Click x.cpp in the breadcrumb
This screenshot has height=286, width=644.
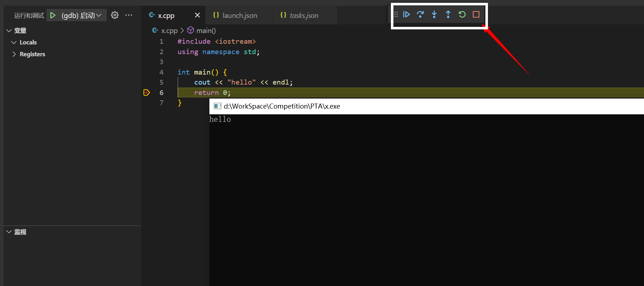click(169, 31)
